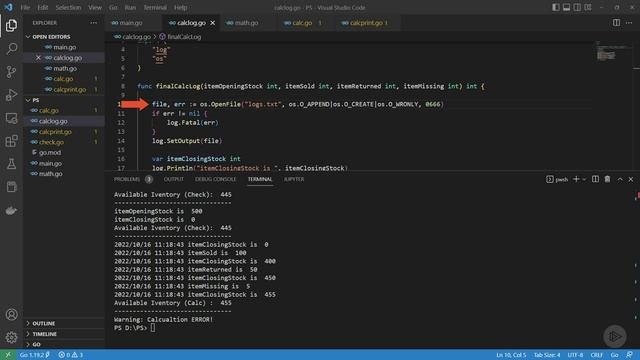Open the Explorer view in activity bar
The width and height of the screenshot is (640, 360).
click(x=11, y=25)
